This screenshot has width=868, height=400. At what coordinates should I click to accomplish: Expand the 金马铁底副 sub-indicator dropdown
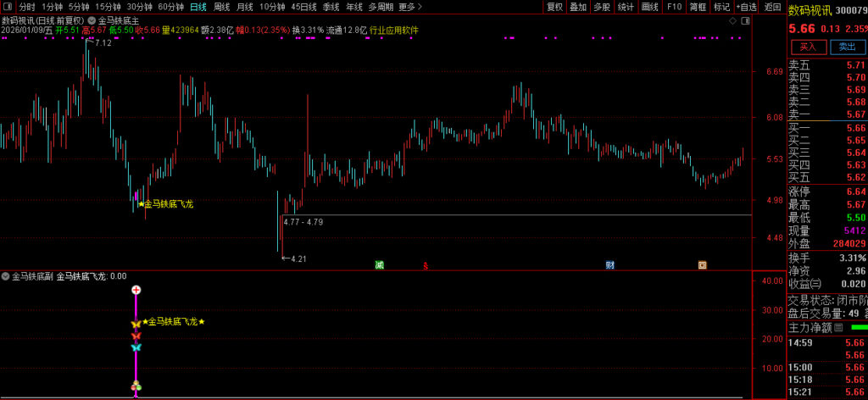click(x=6, y=276)
